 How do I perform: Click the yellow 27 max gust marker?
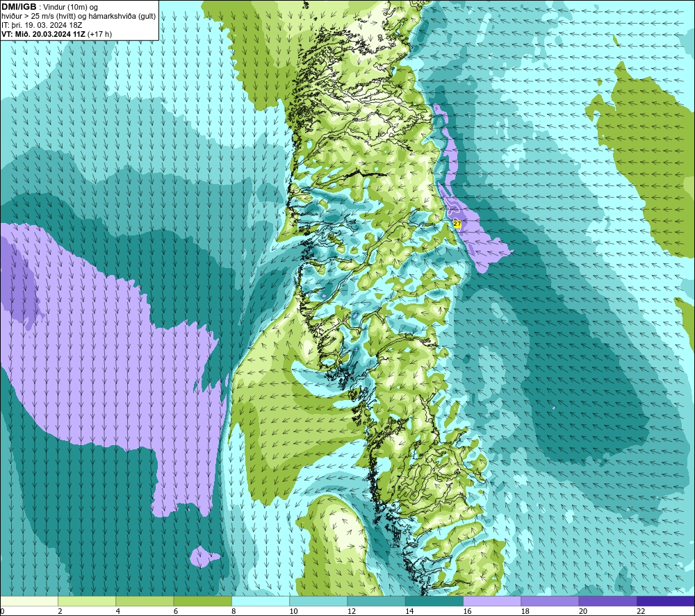[x=457, y=224]
